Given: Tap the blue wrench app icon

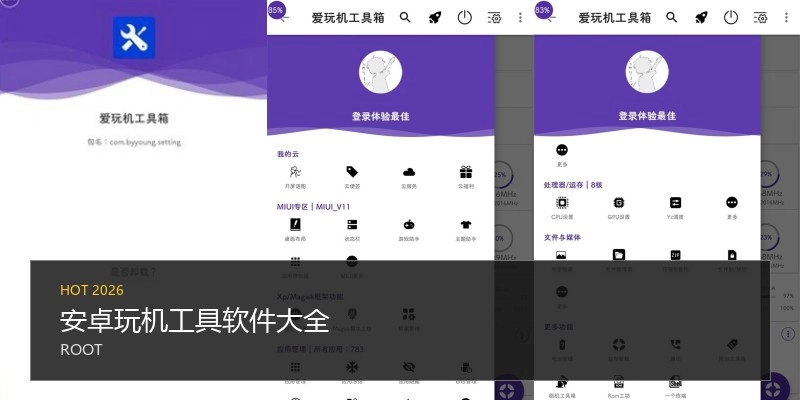Looking at the screenshot, I should coord(134,37).
